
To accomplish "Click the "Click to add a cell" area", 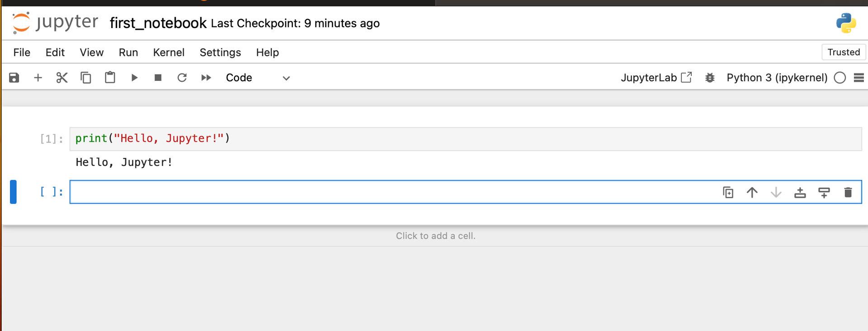I will pos(435,236).
